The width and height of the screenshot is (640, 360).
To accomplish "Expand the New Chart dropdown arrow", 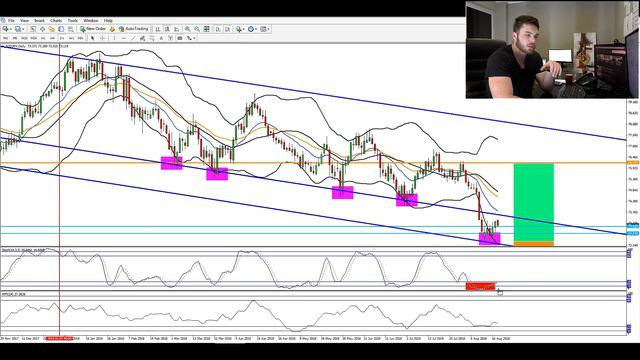I will 11,29.
